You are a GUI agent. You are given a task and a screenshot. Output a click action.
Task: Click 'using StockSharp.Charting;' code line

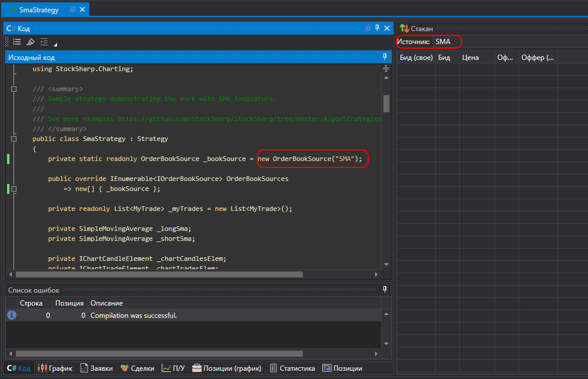point(82,69)
